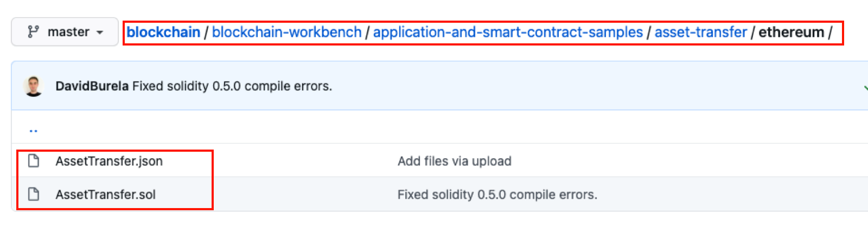
Task: Go to the blockchain repository root link
Action: tap(163, 33)
